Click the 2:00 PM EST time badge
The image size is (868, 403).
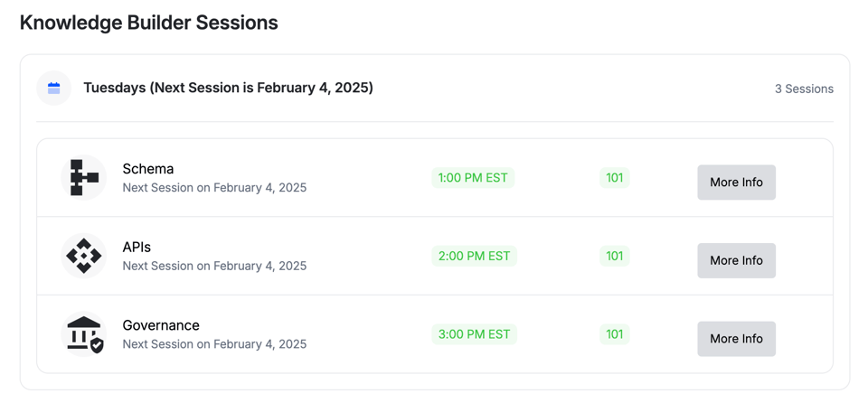point(474,256)
